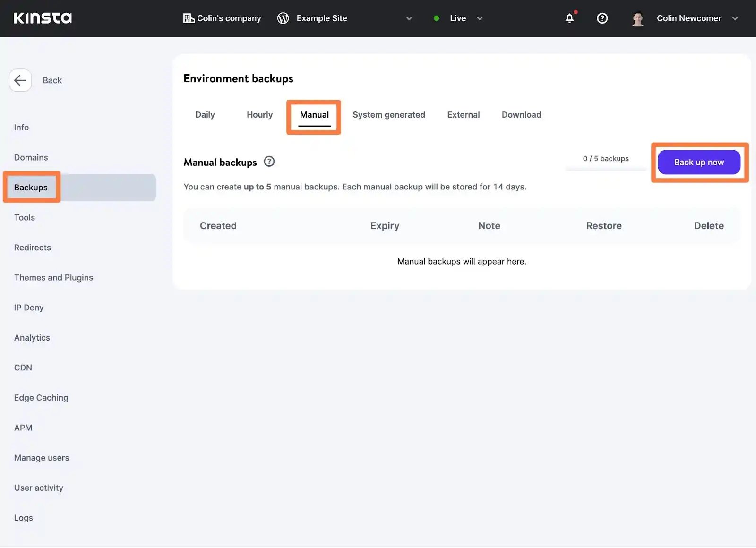Click the Restore column header

604,226
